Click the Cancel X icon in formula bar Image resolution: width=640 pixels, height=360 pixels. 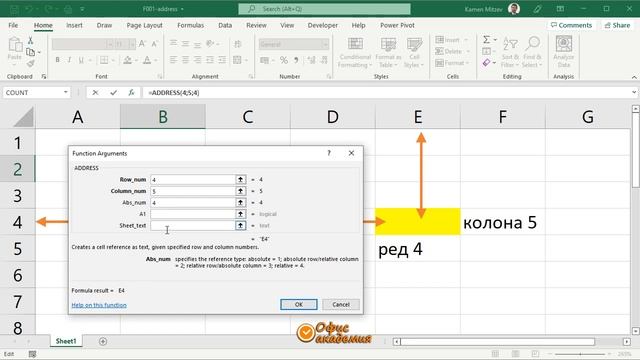coord(95,93)
